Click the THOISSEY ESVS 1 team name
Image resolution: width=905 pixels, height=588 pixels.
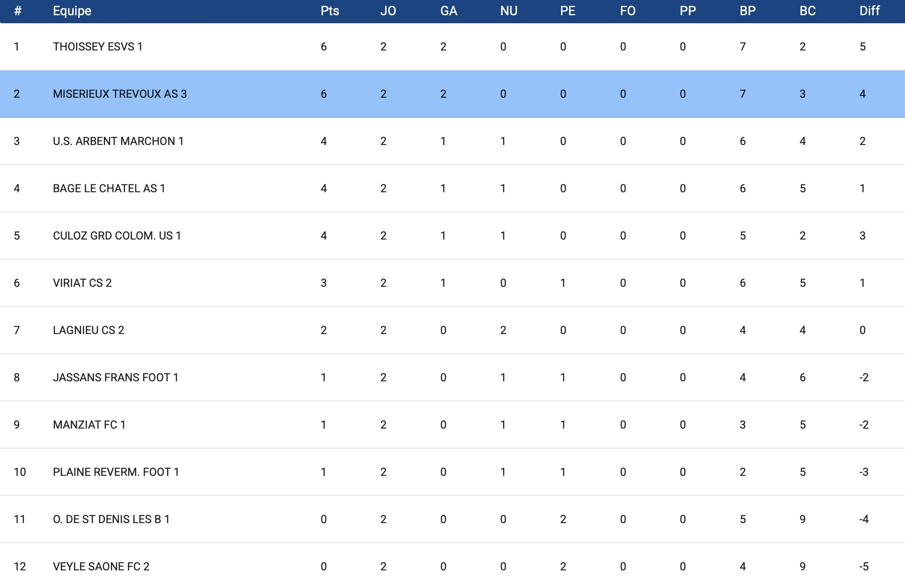click(97, 47)
